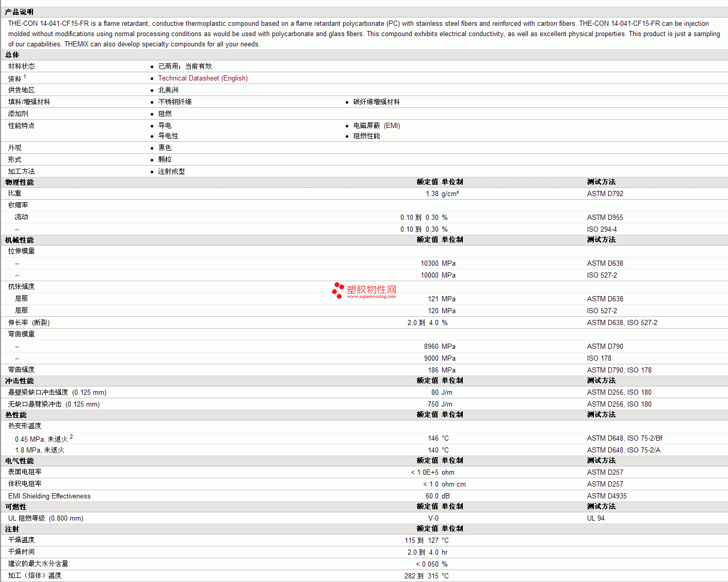Select the 表面电阻率 row label
This screenshot has height=582, width=728.
(x=25, y=472)
